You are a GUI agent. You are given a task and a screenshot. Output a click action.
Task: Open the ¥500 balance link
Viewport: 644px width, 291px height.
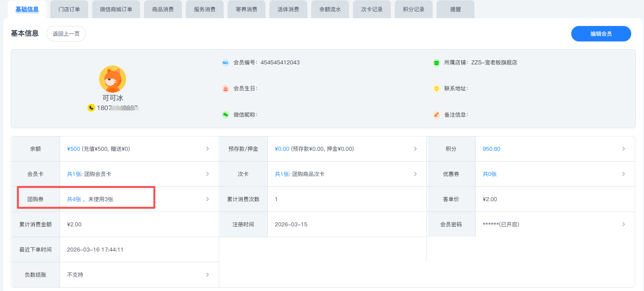pos(74,149)
